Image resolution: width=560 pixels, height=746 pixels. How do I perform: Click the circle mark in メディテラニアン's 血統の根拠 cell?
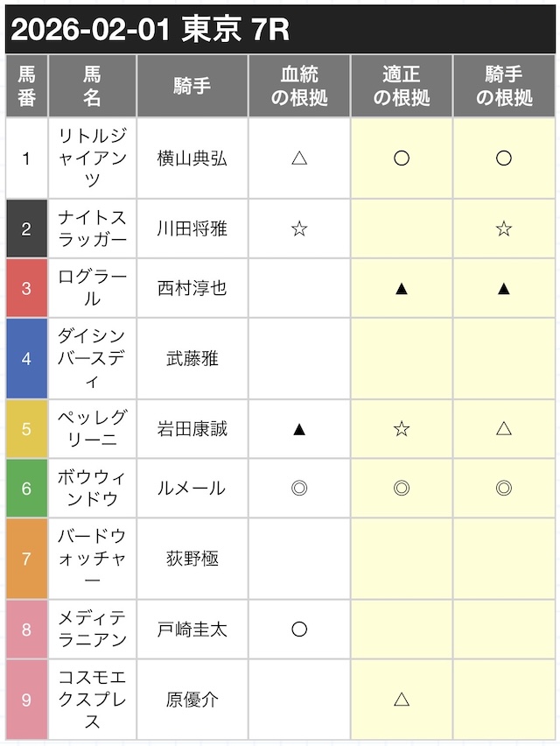tap(299, 629)
